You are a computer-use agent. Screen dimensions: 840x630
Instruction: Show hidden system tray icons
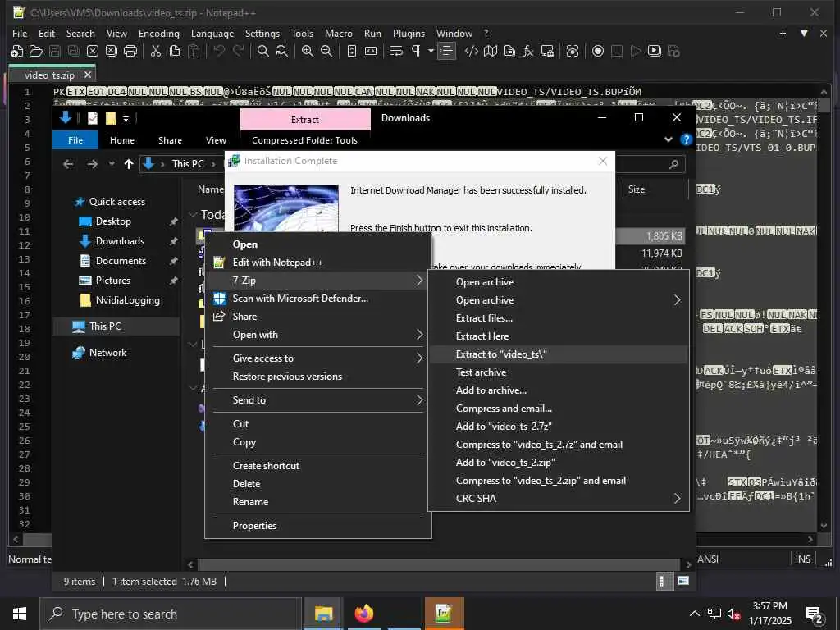[x=694, y=614]
